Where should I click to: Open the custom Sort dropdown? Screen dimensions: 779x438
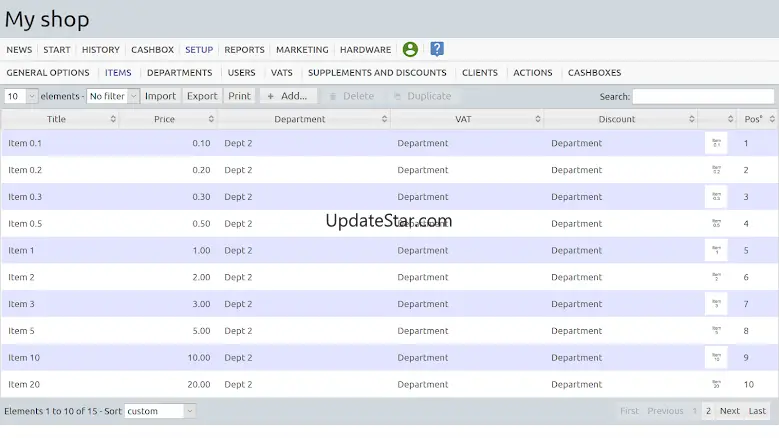pos(160,411)
